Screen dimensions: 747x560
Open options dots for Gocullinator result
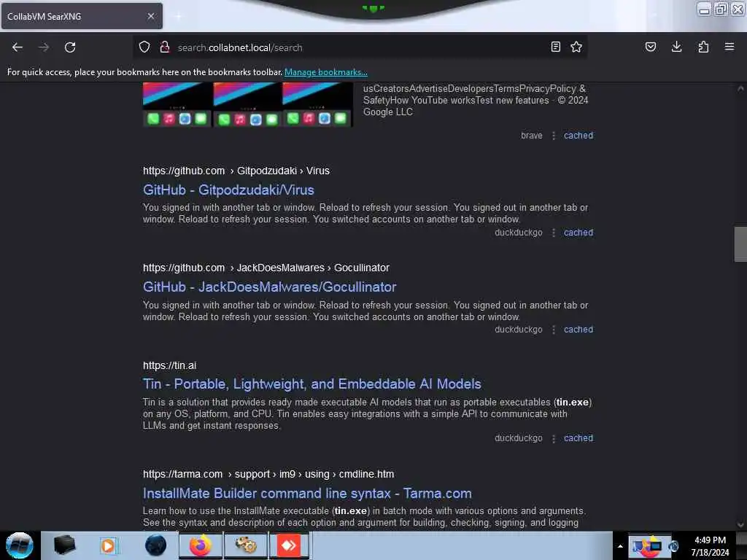[553, 330]
